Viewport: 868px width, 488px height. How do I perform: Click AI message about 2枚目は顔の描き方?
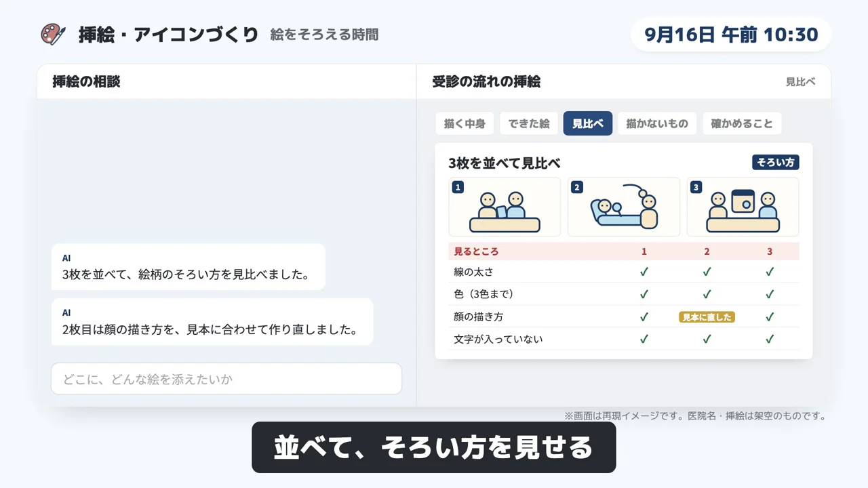tap(212, 322)
